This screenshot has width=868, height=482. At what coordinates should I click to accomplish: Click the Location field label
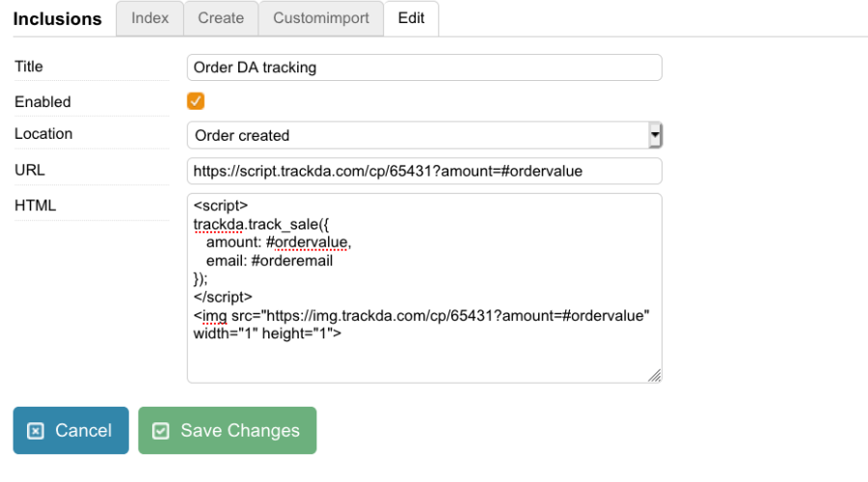pyautogui.click(x=43, y=133)
